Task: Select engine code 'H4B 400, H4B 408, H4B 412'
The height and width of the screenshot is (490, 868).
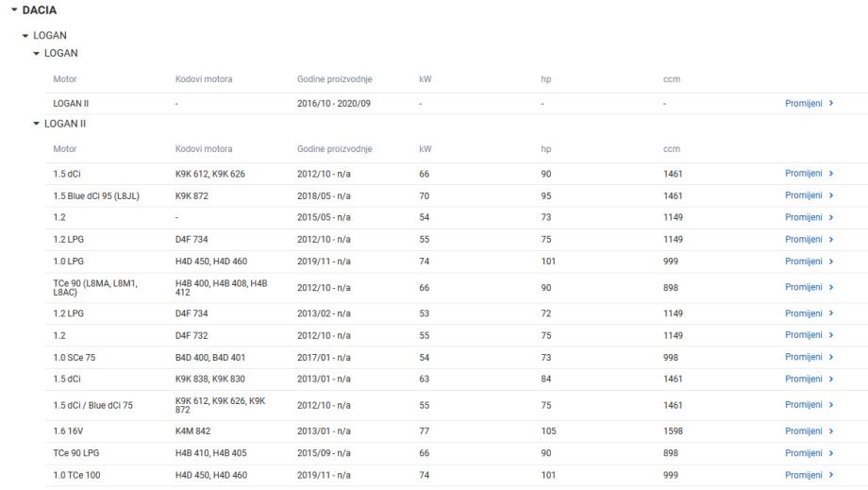Action: click(221, 287)
